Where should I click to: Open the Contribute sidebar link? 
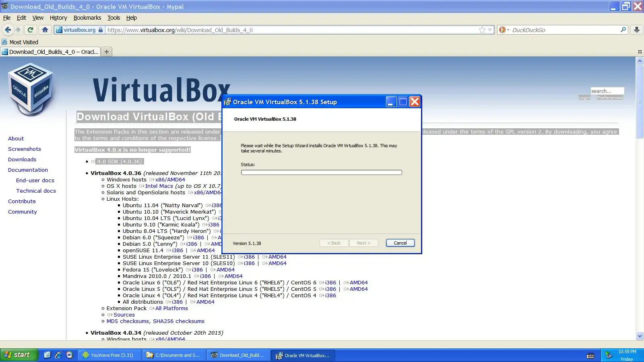click(x=22, y=201)
